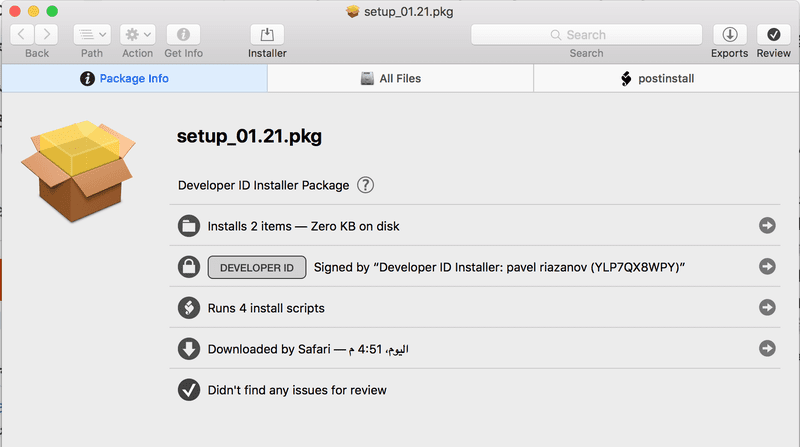
Task: Open the Exports download icon
Action: pyautogui.click(x=729, y=34)
